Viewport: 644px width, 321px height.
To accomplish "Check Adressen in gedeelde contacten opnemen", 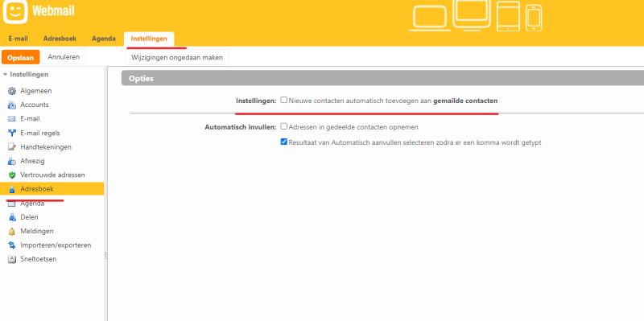I will coord(284,126).
